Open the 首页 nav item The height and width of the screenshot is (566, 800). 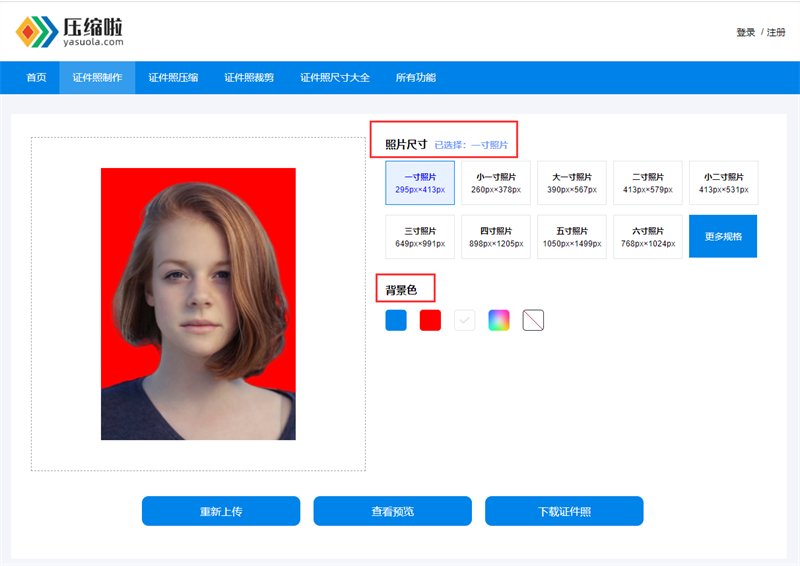(x=36, y=78)
